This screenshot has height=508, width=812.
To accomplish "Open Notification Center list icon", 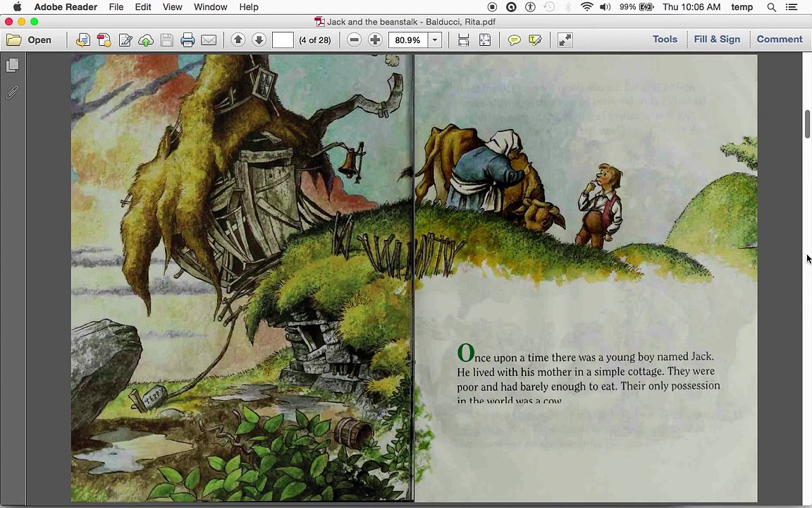I will point(792,7).
